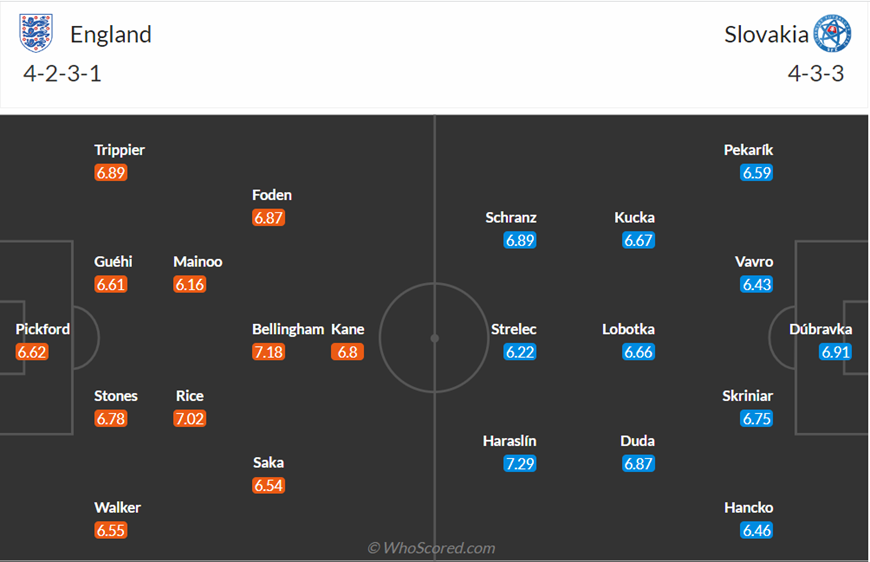The width and height of the screenshot is (870, 562).
Task: Click the England 4-2-3-1 formation label
Action: point(62,74)
